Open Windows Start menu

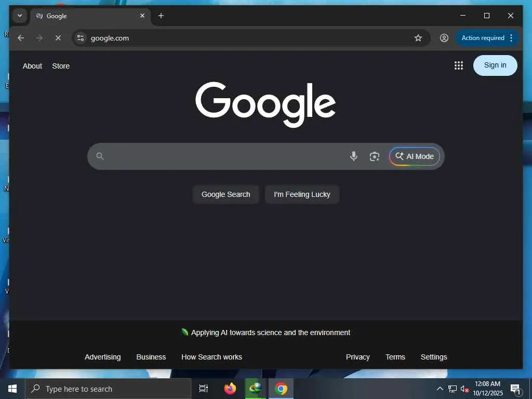12,389
